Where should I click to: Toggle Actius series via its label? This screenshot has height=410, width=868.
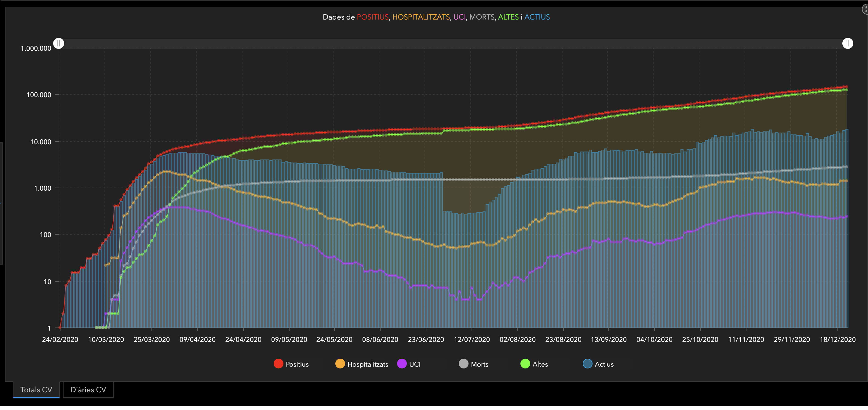tap(604, 364)
